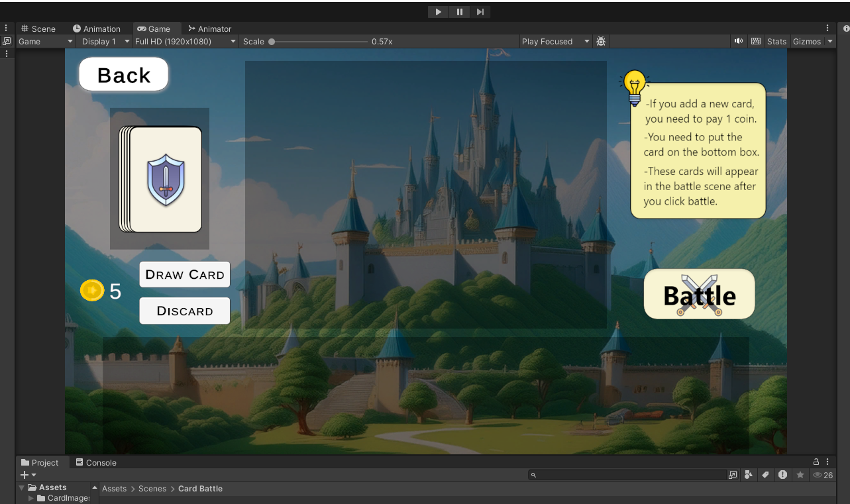Advance one frame with the Step button
850x504 pixels.
pos(480,12)
